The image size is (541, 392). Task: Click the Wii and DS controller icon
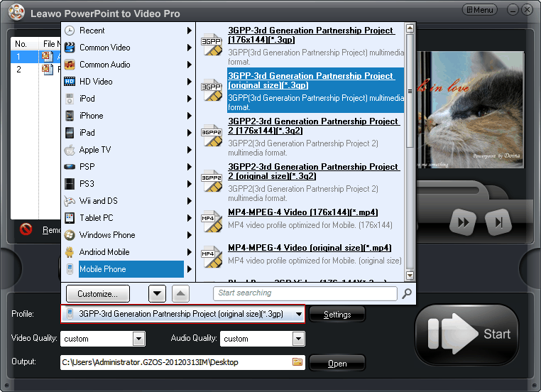point(70,201)
